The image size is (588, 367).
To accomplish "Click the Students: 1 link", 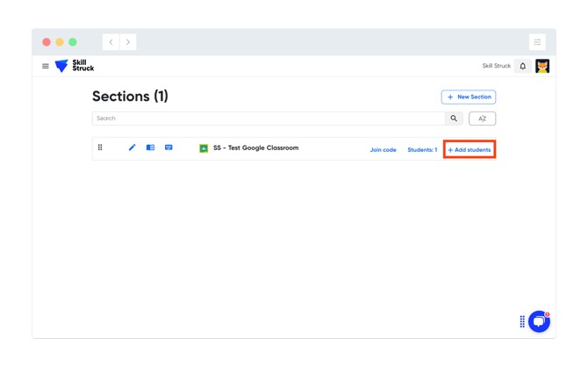I will (422, 150).
